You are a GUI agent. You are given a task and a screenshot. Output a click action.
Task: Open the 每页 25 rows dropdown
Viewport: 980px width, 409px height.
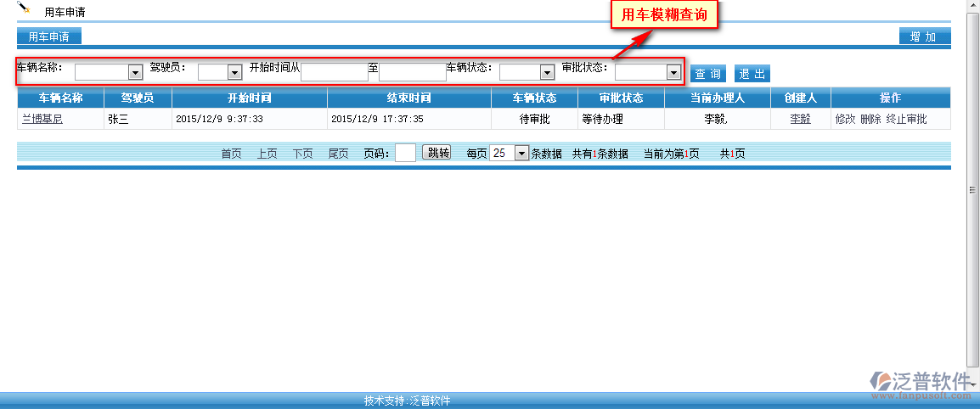[510, 154]
